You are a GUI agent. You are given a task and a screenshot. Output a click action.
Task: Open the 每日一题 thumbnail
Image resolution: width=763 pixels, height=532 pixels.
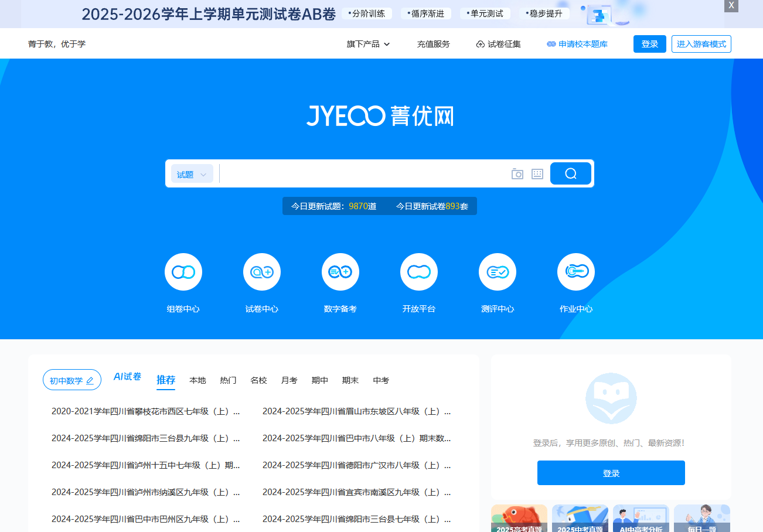(x=702, y=519)
